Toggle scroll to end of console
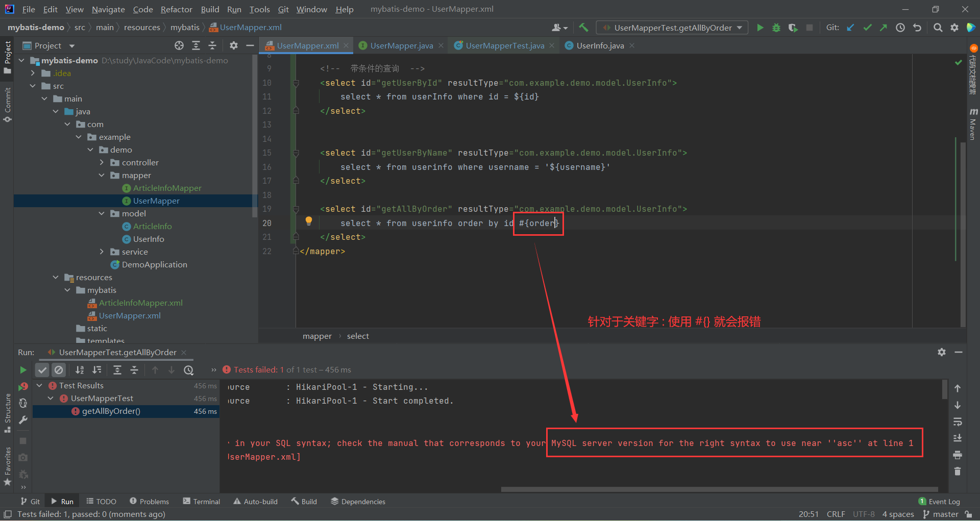Viewport: 980px width, 521px height. point(958,438)
